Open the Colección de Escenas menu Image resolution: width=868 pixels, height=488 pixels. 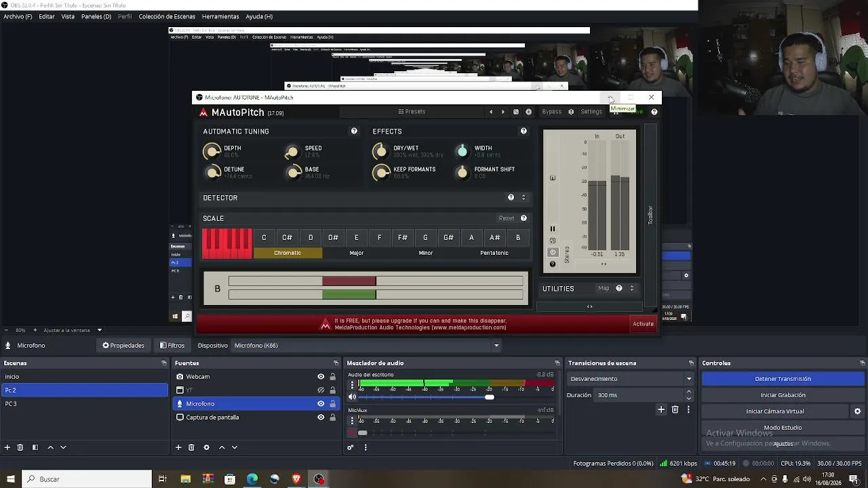click(x=167, y=16)
